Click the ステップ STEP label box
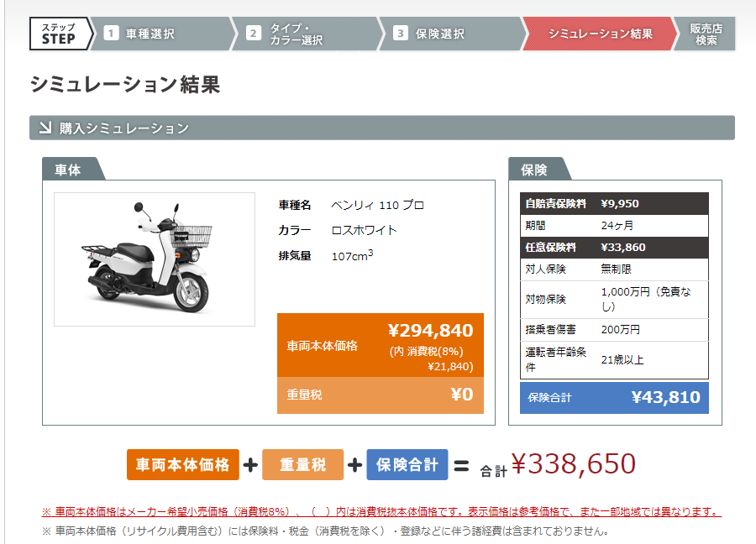756x544 pixels. 59,34
